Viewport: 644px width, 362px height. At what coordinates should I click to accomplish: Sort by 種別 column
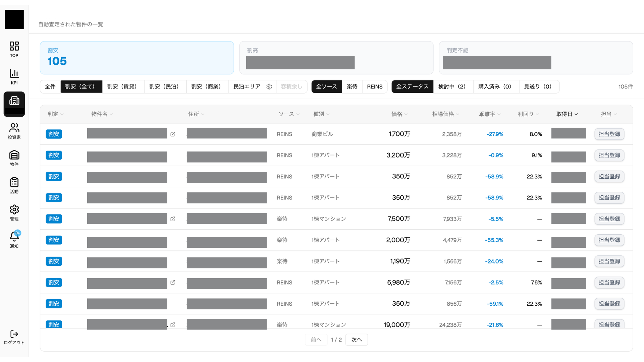tap(321, 114)
